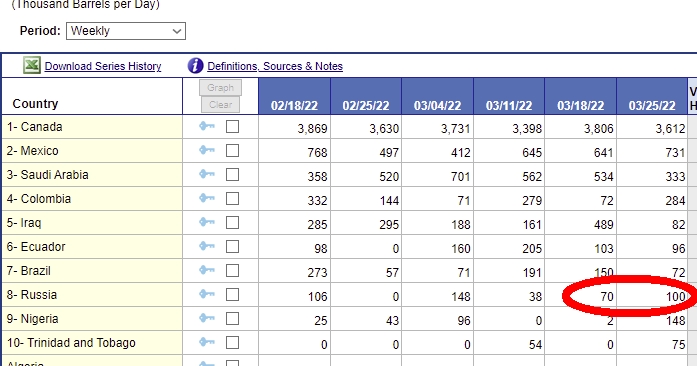Click the key icon in Mexico row
Viewport: 697px width, 366px height.
[207, 150]
